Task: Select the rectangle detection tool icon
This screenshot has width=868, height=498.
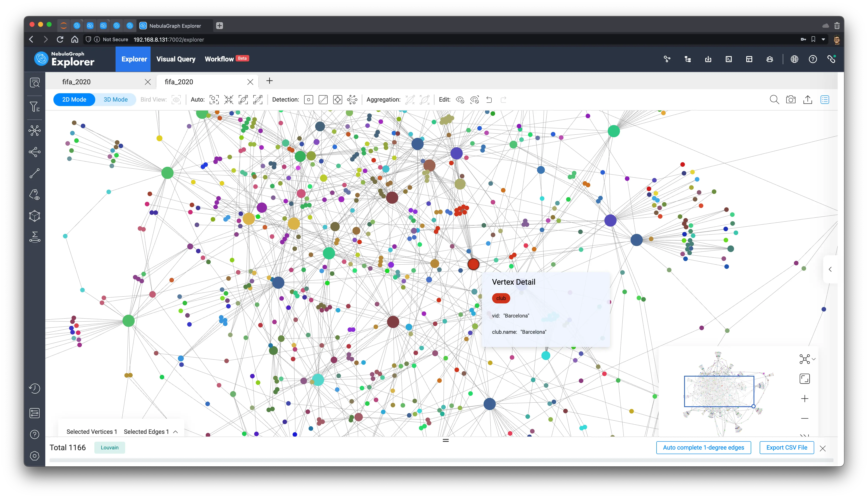Action: coord(308,99)
